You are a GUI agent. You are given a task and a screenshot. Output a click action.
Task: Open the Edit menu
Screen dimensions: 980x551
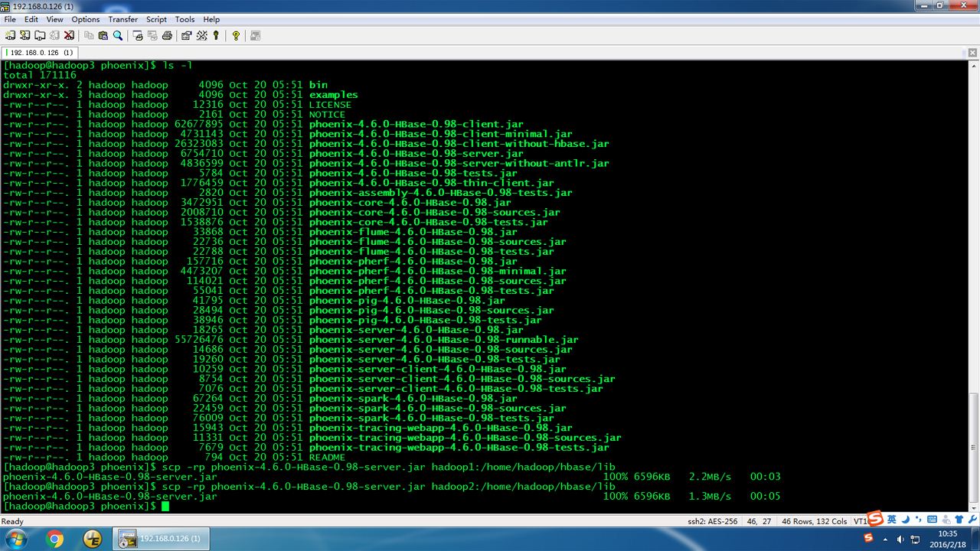pyautogui.click(x=31, y=19)
